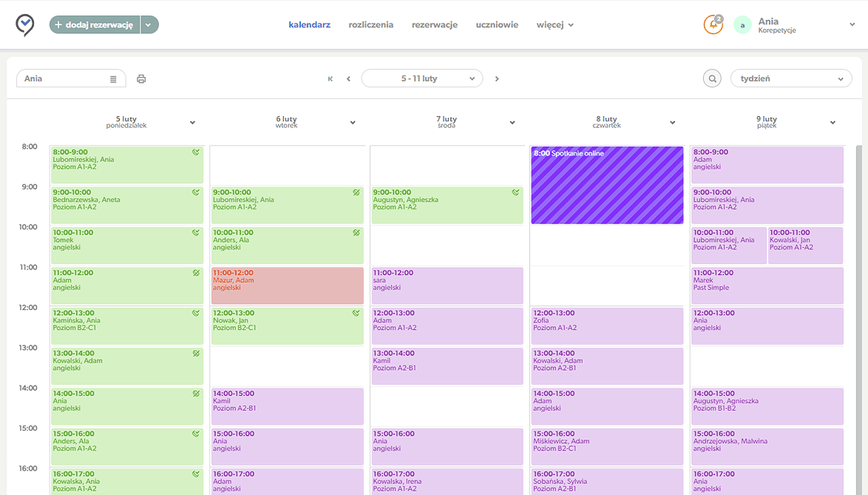
Task: Print the calendar with the printer icon
Action: (141, 78)
